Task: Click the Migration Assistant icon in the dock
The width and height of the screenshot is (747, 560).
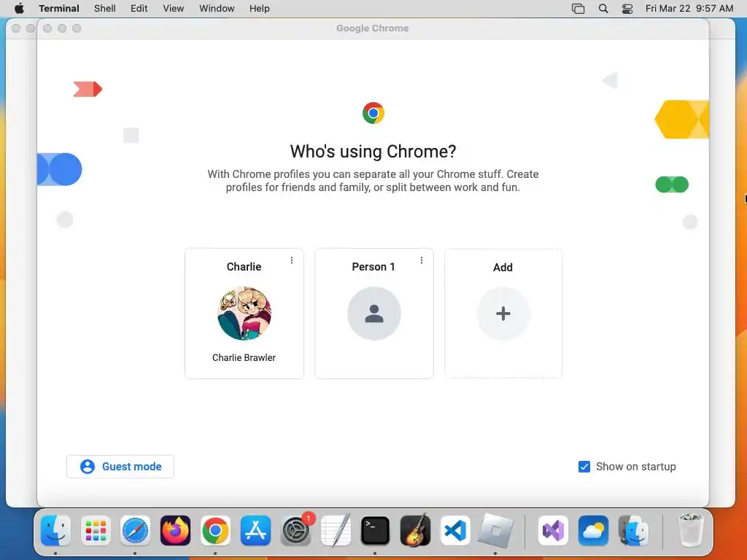Action: tap(633, 531)
